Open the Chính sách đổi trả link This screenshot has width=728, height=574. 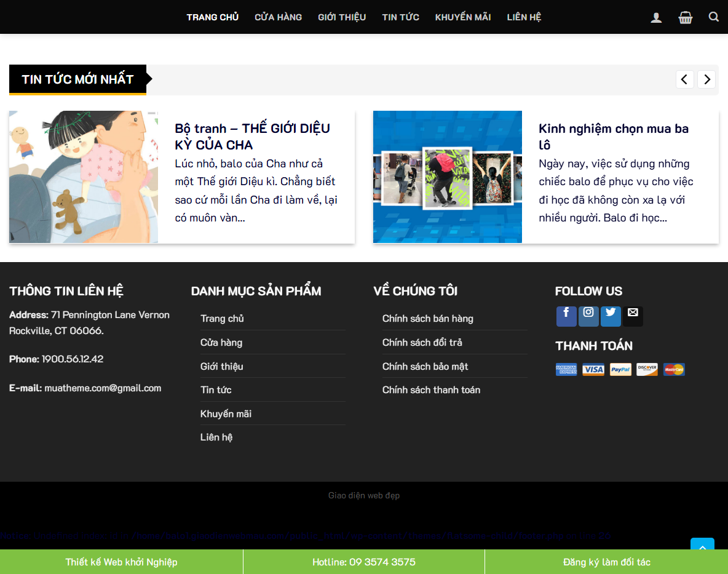422,342
